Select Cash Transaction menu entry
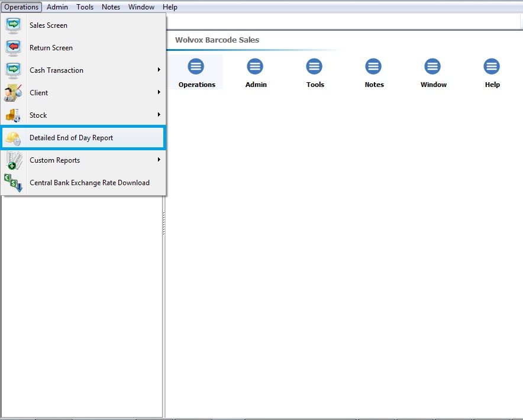The width and height of the screenshot is (523, 420). (83, 70)
